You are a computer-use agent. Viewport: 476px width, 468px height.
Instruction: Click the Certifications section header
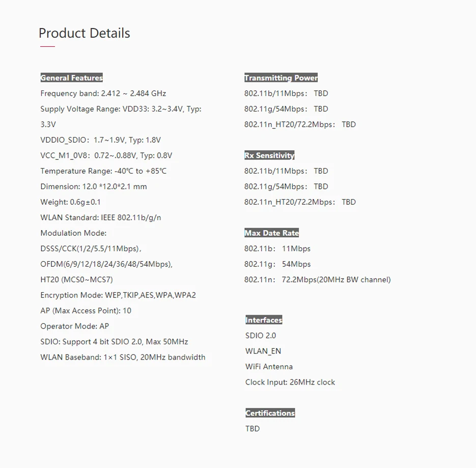[270, 413]
